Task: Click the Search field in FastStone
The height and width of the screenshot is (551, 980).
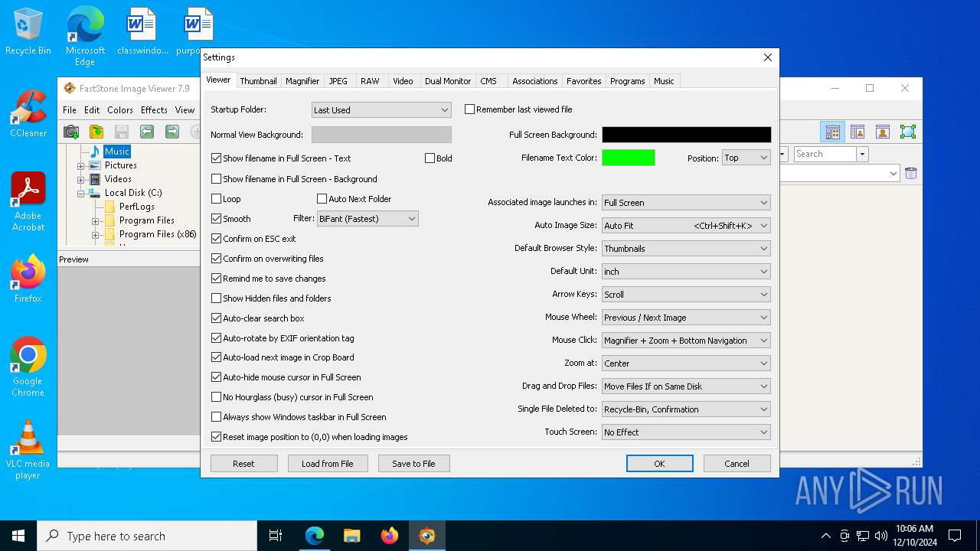Action: pyautogui.click(x=825, y=154)
